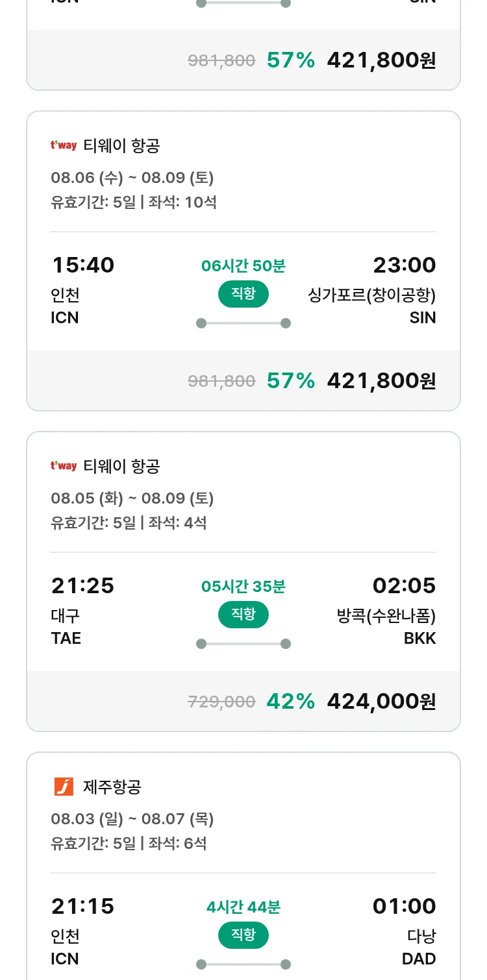
Task: Click the 57% discount on the 15:40 flight
Action: click(290, 380)
